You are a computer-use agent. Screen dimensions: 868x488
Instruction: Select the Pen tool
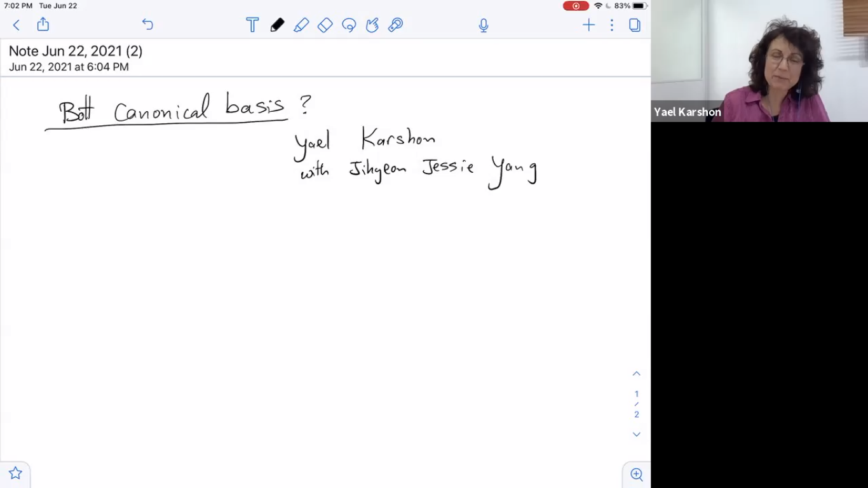click(277, 25)
